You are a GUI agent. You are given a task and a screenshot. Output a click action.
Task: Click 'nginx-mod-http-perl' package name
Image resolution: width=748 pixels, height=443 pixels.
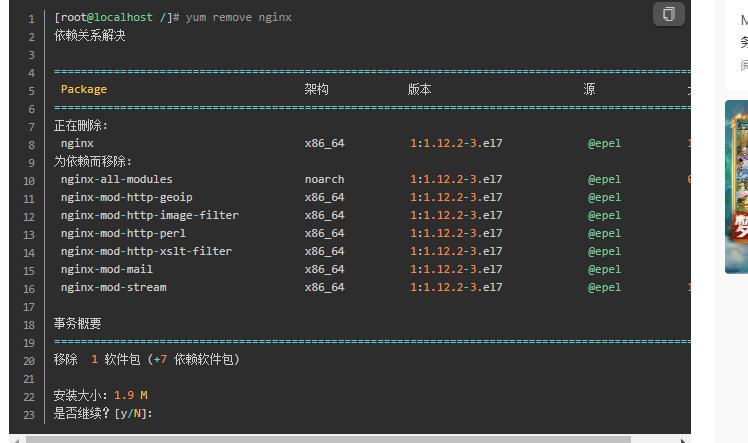(x=123, y=233)
